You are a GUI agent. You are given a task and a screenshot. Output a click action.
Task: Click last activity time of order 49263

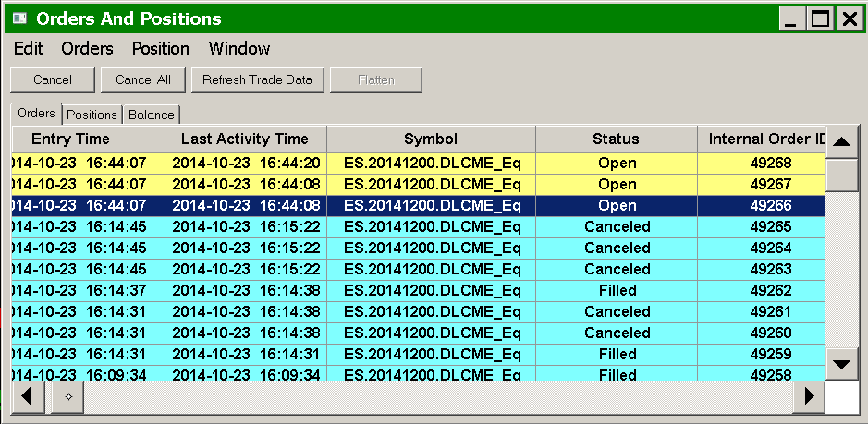(246, 270)
